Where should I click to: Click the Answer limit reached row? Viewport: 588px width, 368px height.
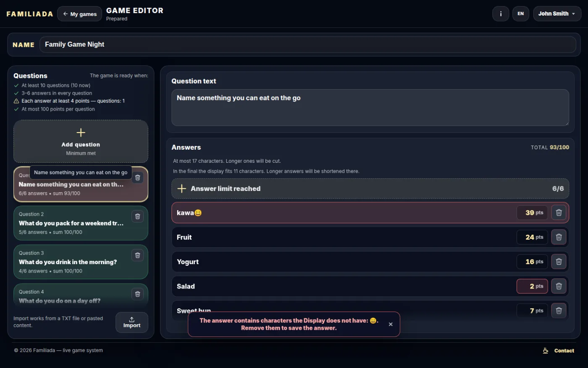coord(370,188)
